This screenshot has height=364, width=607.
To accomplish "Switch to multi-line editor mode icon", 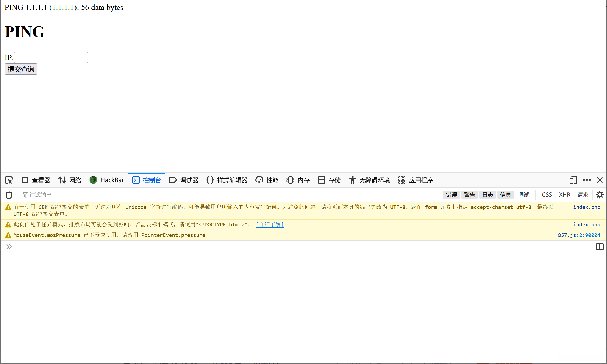I will [x=599, y=247].
